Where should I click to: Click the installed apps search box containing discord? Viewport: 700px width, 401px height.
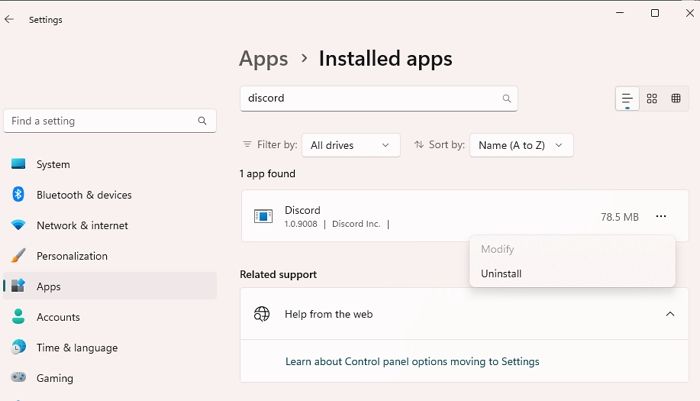pyautogui.click(x=368, y=99)
